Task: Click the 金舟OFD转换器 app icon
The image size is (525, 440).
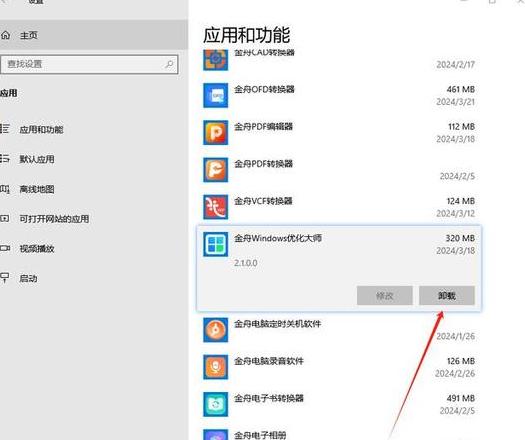Action: point(216,95)
